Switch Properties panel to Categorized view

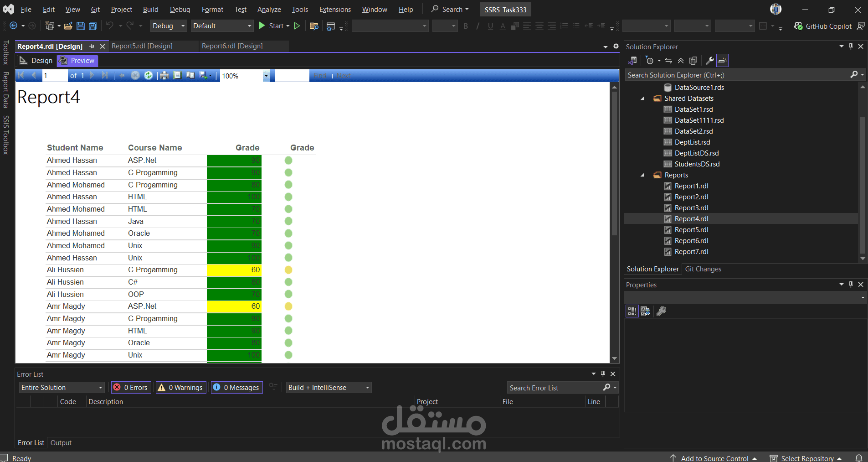(632, 311)
